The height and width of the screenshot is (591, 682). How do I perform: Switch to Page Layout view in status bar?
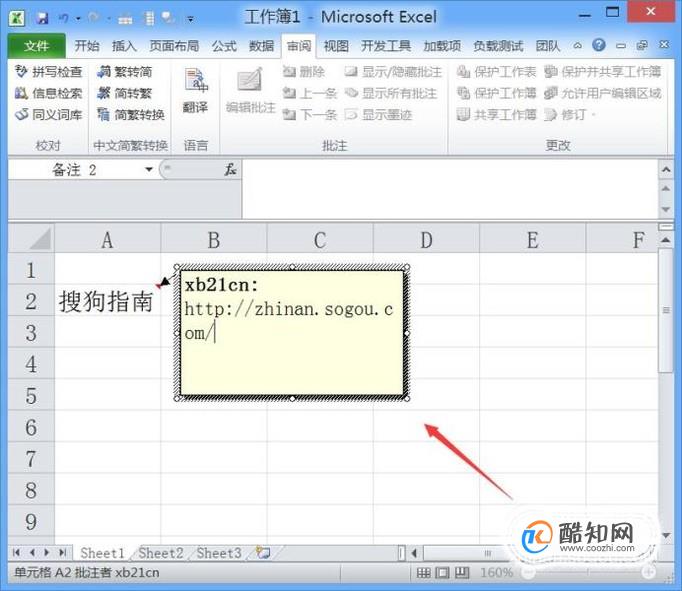tap(443, 573)
